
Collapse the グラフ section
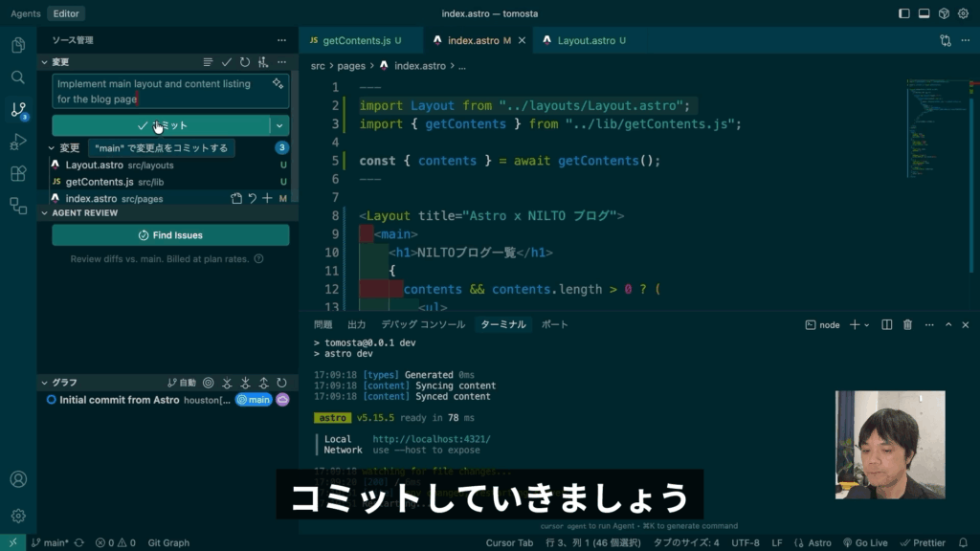(44, 383)
